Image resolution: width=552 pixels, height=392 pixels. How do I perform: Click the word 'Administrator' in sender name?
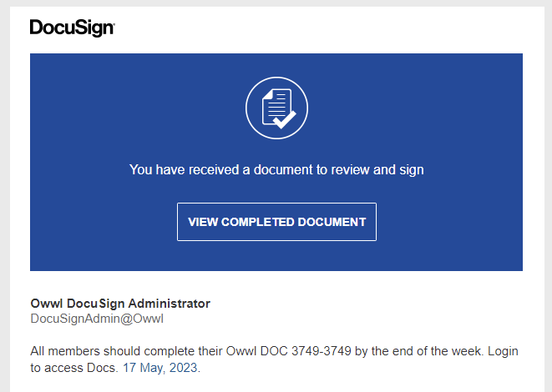tap(170, 304)
